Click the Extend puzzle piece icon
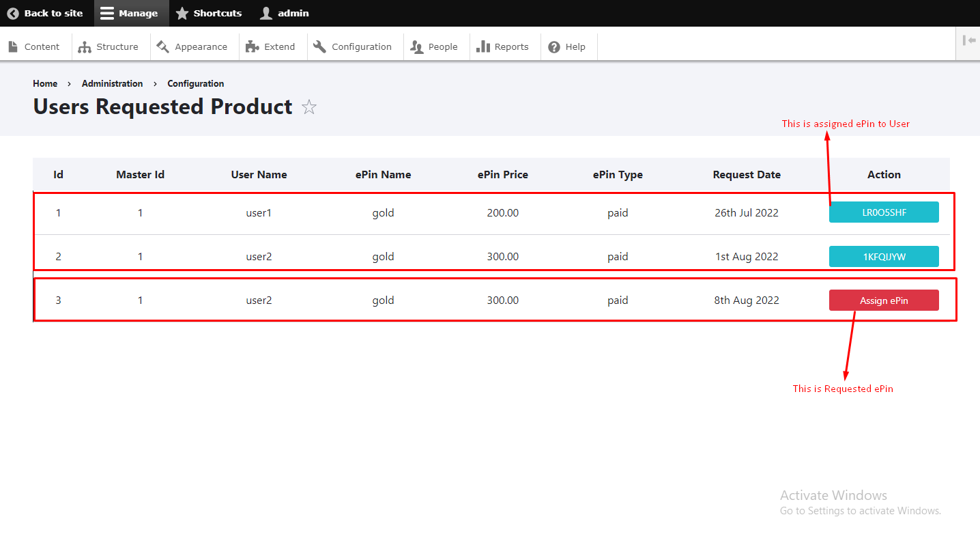Screen dimensions: 980x545 tap(253, 46)
